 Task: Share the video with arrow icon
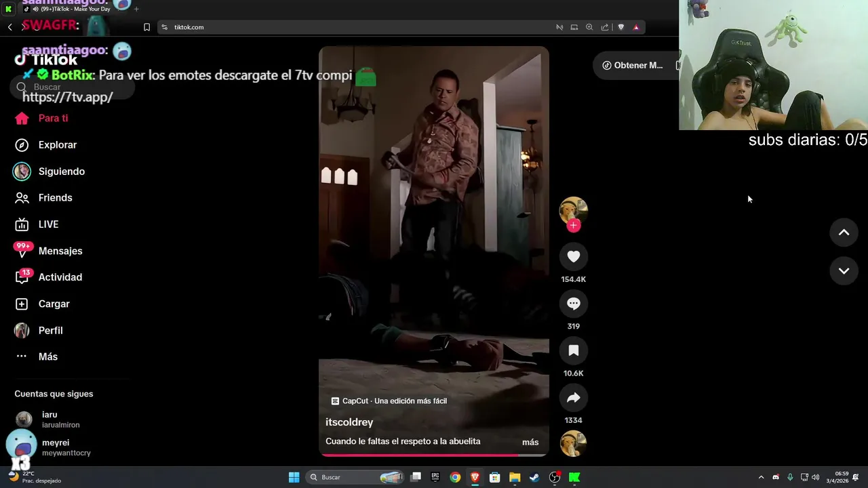pyautogui.click(x=574, y=398)
